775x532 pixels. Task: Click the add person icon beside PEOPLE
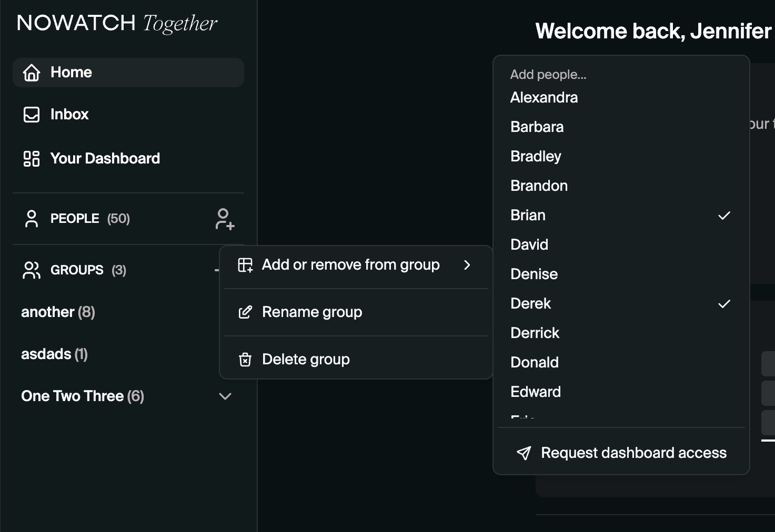click(x=225, y=219)
